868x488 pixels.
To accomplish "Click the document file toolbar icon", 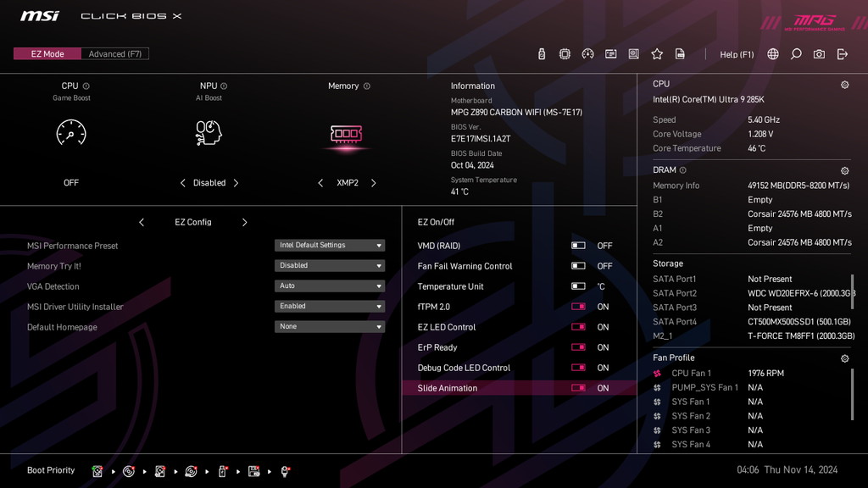I will click(680, 53).
